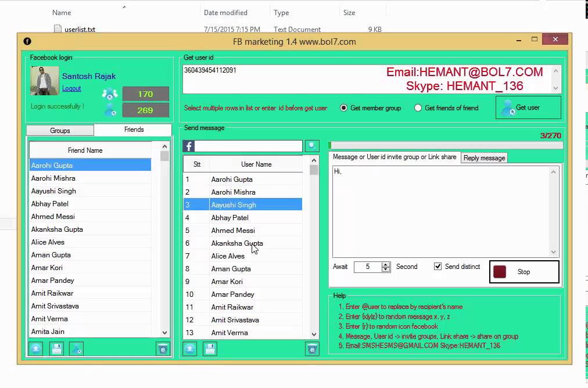Click the user id box containing 360439454112091
Screen dimensions: 588x388
pos(367,80)
